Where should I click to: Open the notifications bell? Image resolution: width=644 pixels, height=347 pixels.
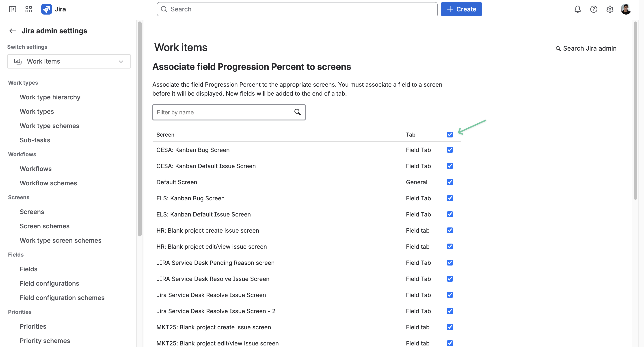pyautogui.click(x=577, y=9)
